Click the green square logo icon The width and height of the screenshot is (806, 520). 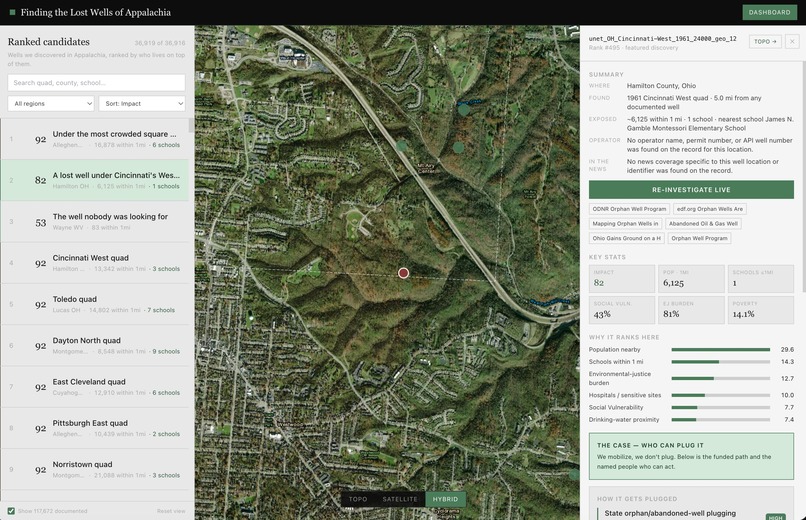[12, 12]
